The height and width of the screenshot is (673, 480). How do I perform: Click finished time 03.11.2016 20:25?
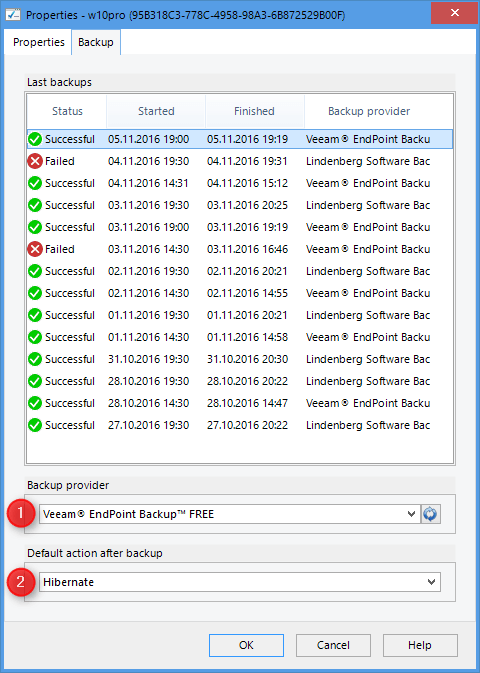click(x=248, y=205)
